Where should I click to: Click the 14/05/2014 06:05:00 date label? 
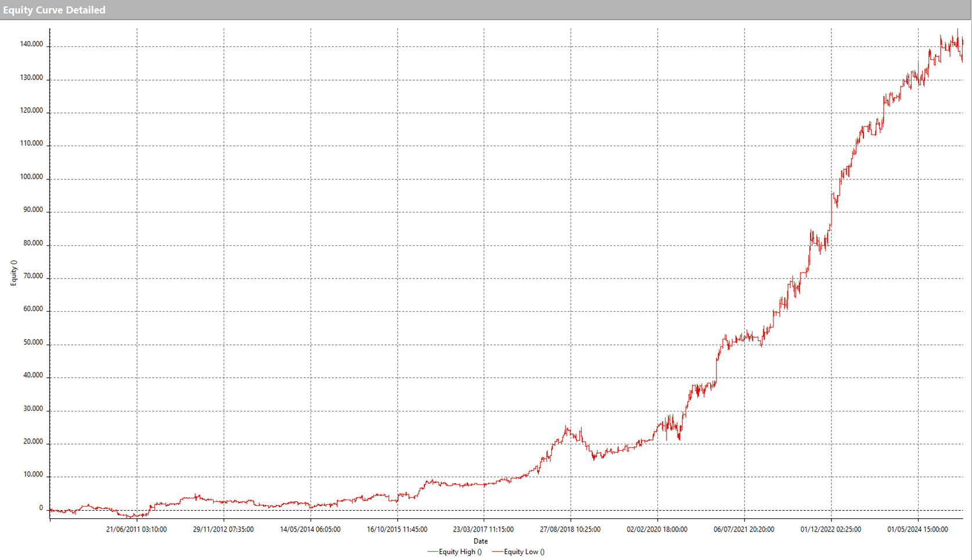310,529
